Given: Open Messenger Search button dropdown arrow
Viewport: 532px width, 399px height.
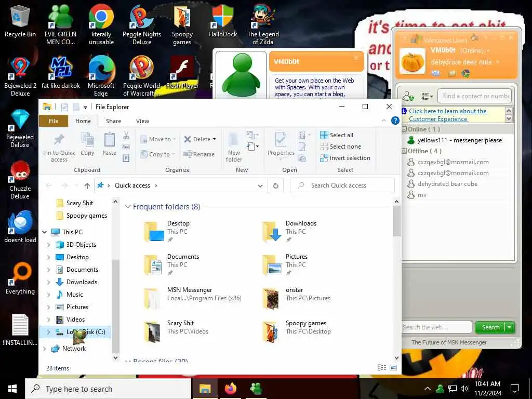Looking at the screenshot, I should (x=509, y=327).
